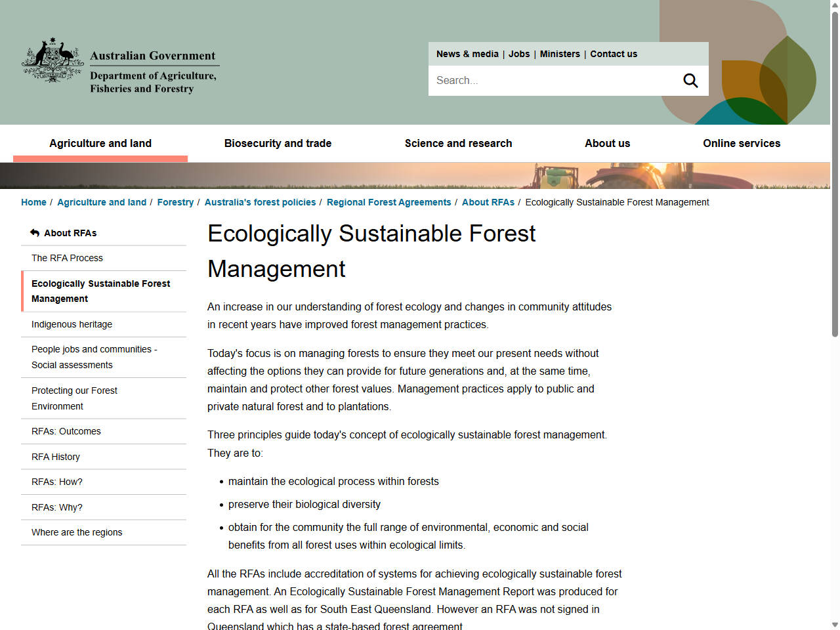This screenshot has height=630, width=840.
Task: Visit the Jobs page
Action: click(519, 54)
